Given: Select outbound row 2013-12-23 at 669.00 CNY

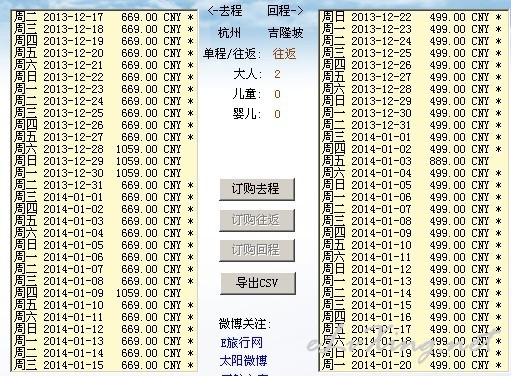Looking at the screenshot, I should coord(104,89).
